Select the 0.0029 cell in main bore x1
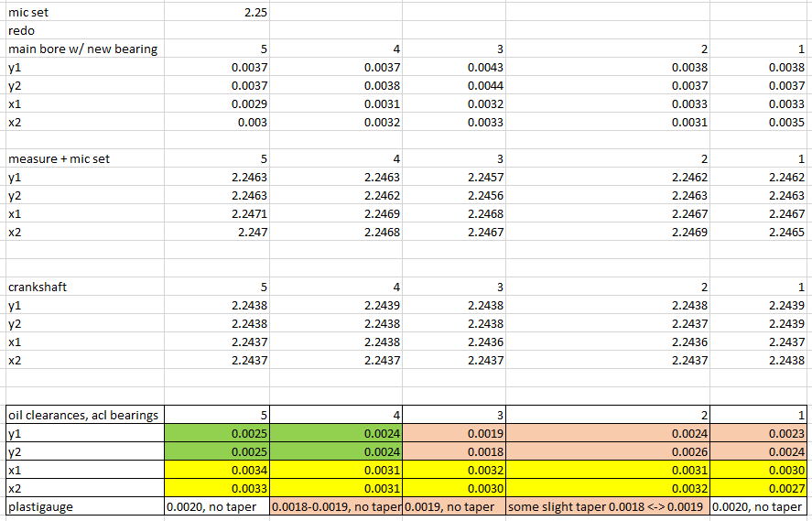Screen dimensions: 812x521 (217, 103)
